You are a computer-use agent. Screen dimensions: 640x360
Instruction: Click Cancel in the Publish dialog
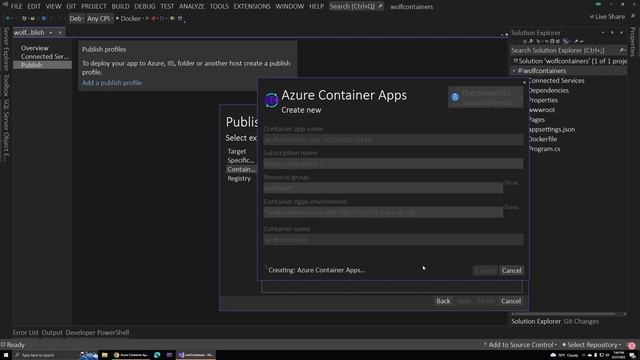click(511, 301)
